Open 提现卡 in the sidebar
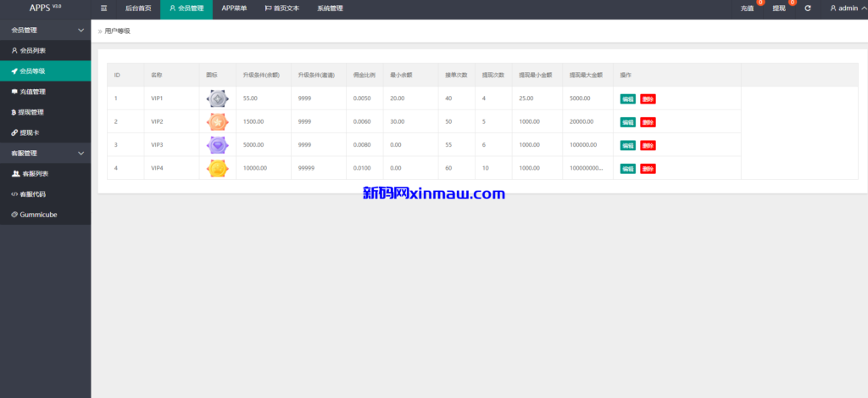This screenshot has height=398, width=868. pos(46,132)
